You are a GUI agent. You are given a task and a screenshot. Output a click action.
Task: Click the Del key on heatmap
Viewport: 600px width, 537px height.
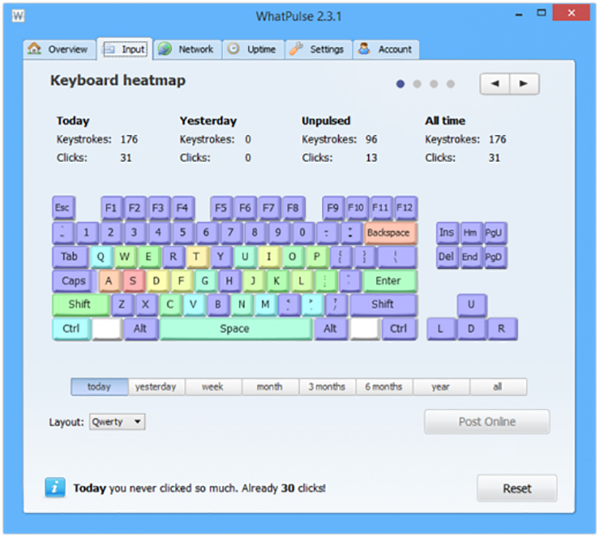[x=447, y=256]
